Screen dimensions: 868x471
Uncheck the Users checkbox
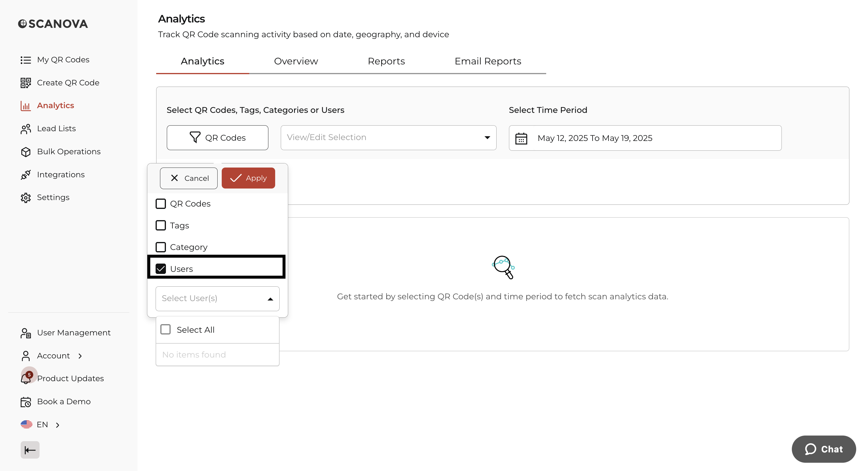pyautogui.click(x=161, y=269)
